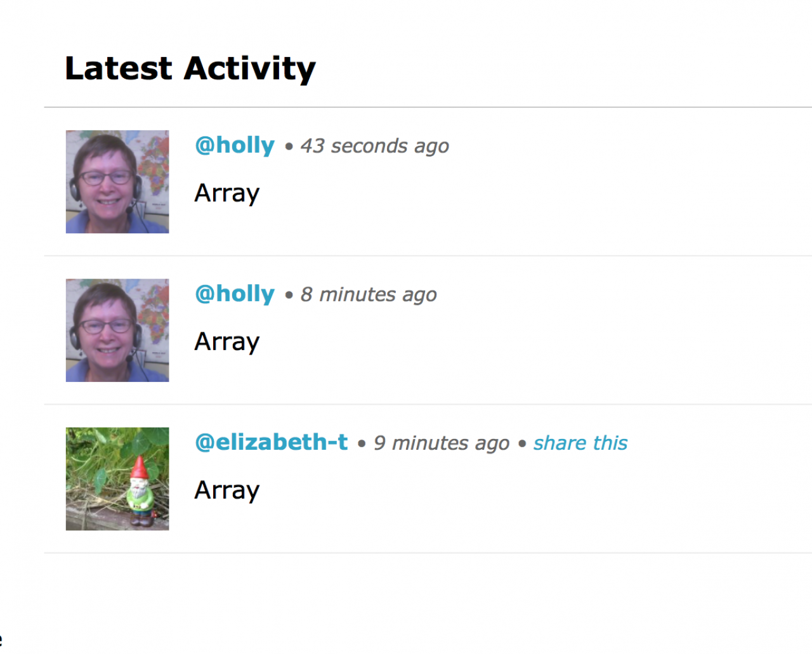
Task: Click the 'Array' text in the 8 minutes post
Action: click(x=227, y=342)
